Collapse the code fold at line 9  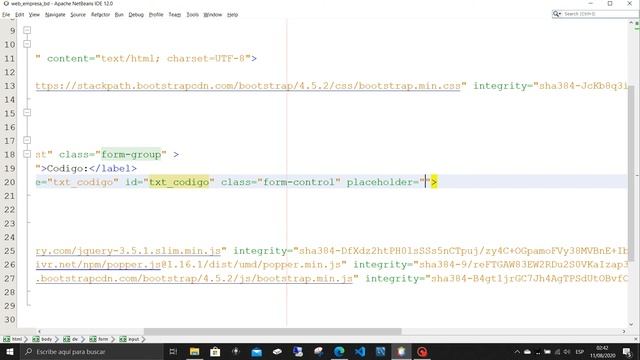click(27, 30)
